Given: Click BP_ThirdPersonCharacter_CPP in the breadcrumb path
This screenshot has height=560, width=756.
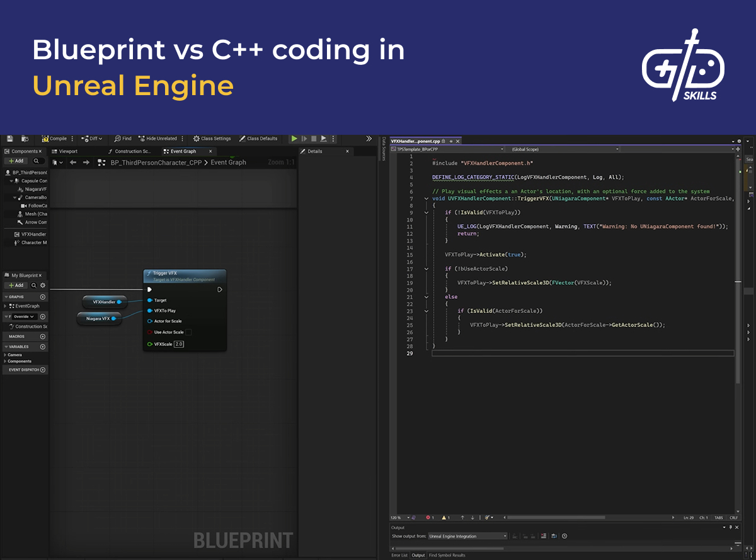Looking at the screenshot, I should point(155,161).
